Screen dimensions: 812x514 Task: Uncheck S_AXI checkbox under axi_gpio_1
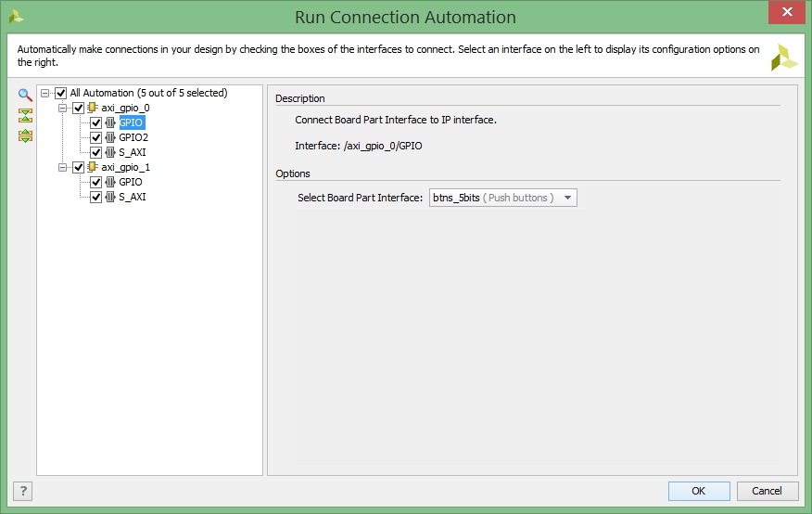(95, 197)
